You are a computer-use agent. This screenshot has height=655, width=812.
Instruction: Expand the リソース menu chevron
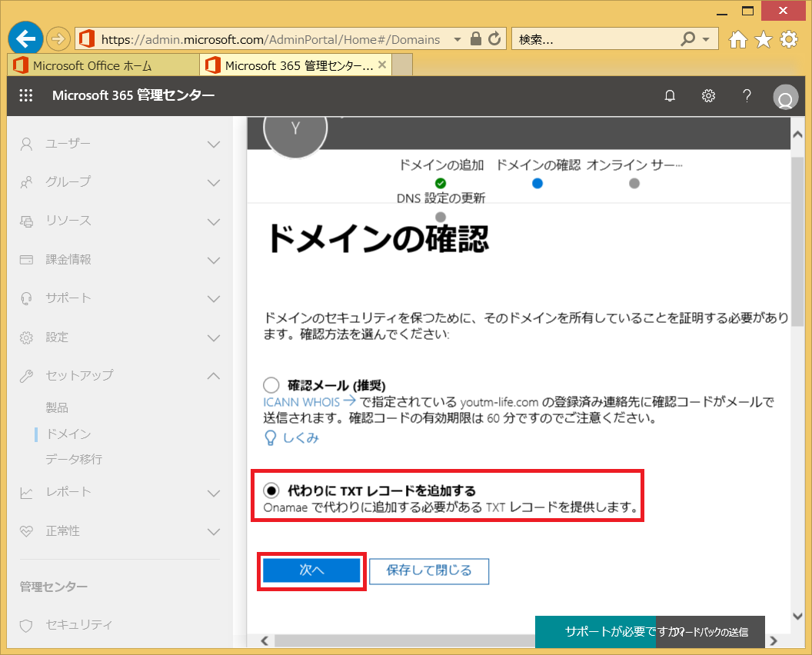tap(214, 222)
